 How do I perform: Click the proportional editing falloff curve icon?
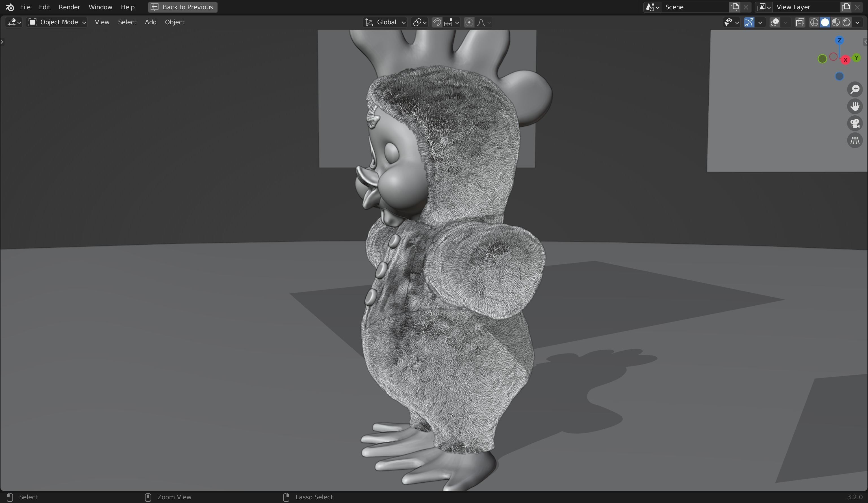tap(484, 22)
